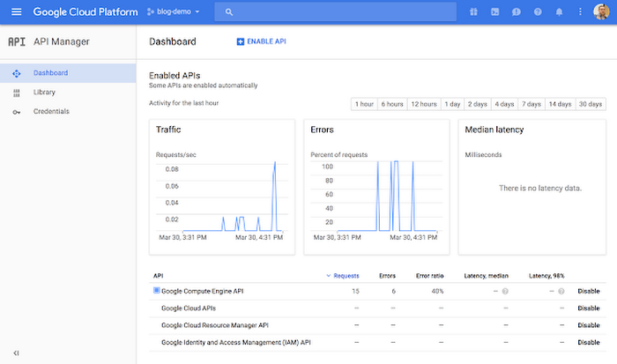Select the 7 days time range
The image size is (617, 364).
(x=532, y=104)
